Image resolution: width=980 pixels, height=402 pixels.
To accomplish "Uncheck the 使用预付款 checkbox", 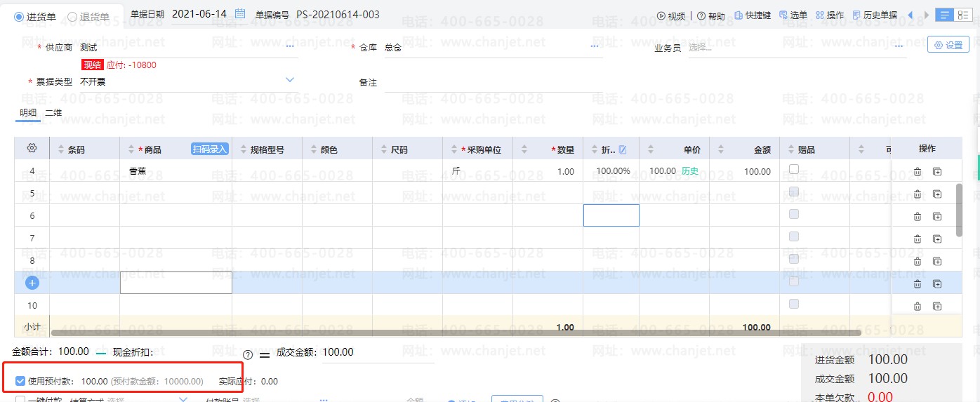I will 20,382.
